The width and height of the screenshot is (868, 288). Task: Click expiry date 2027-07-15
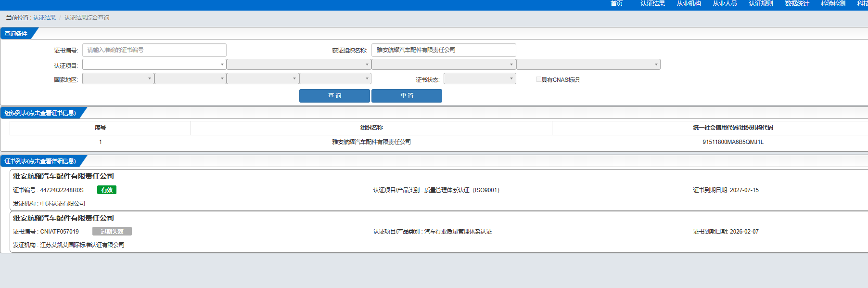pyautogui.click(x=744, y=190)
